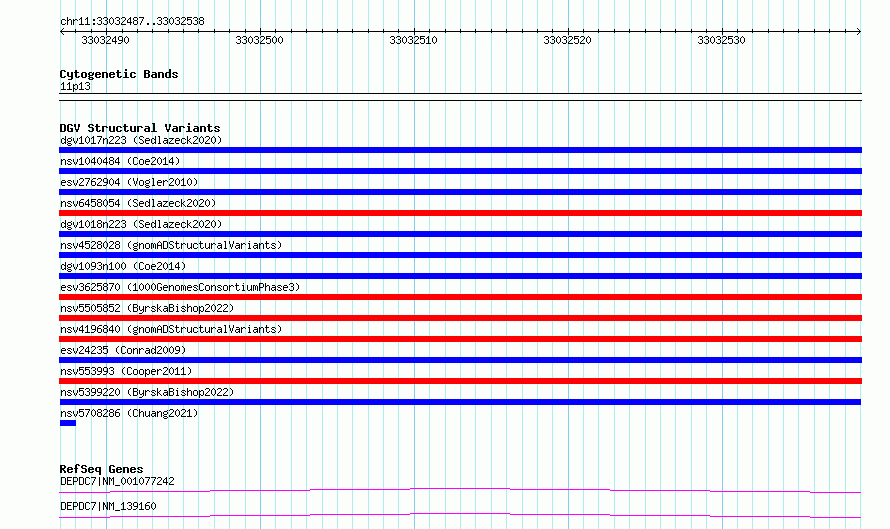Viewport: 890px width, 529px height.
Task: Select the nsv553993 (Cooper2011) label
Action: coord(126,371)
